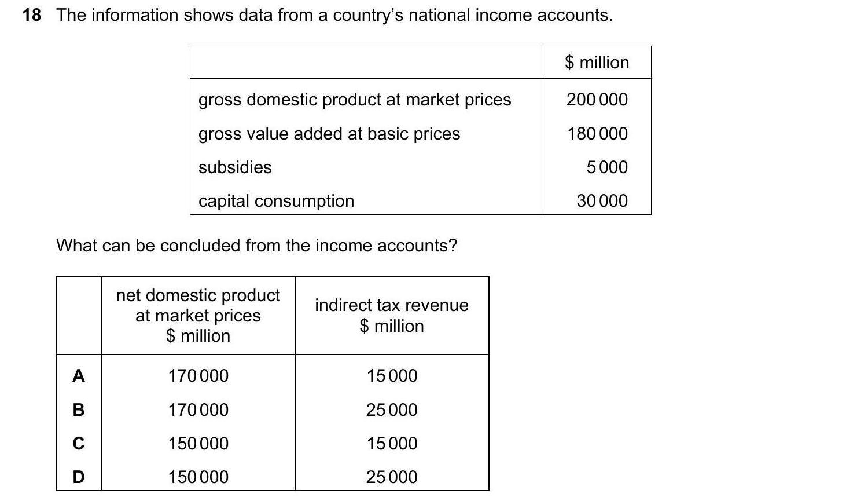Click the question number 18
The width and height of the screenshot is (868, 501).
click(x=32, y=15)
